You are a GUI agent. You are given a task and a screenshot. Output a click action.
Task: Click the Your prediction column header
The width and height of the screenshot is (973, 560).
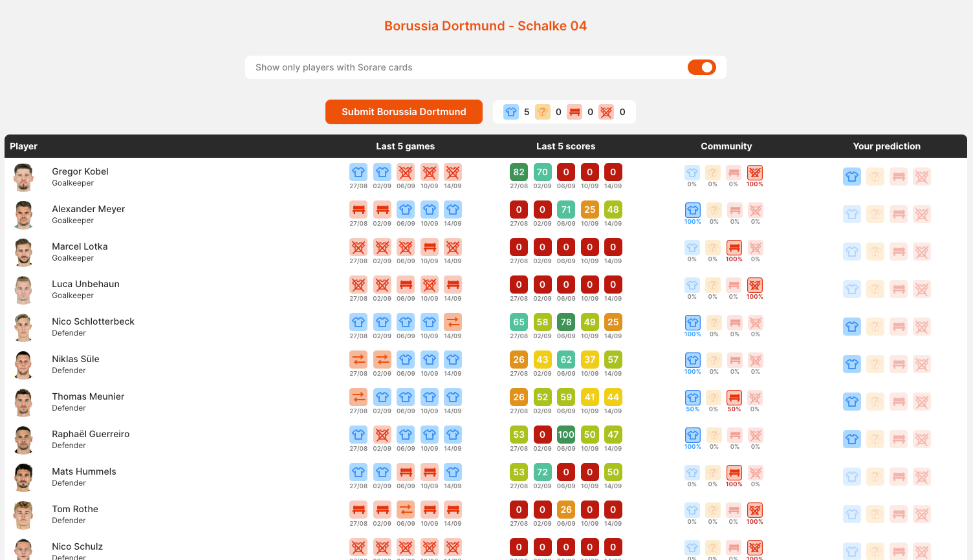coord(887,146)
